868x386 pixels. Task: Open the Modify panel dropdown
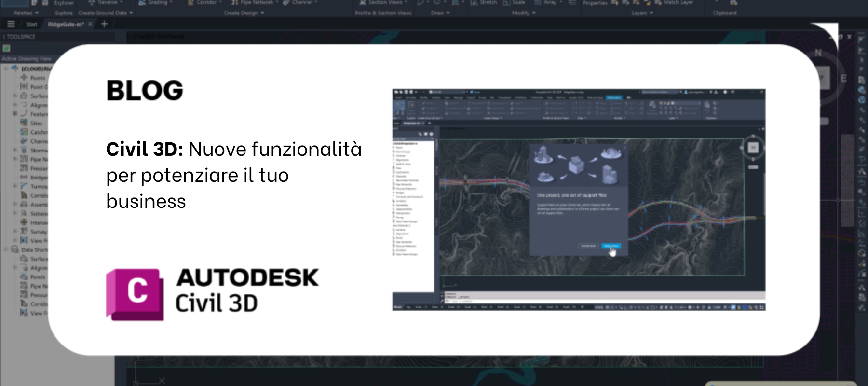pos(524,13)
